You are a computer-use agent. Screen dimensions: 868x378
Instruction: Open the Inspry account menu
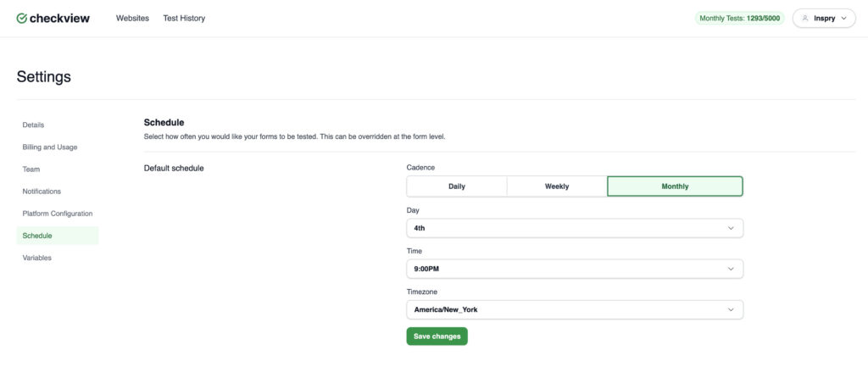pyautogui.click(x=824, y=18)
